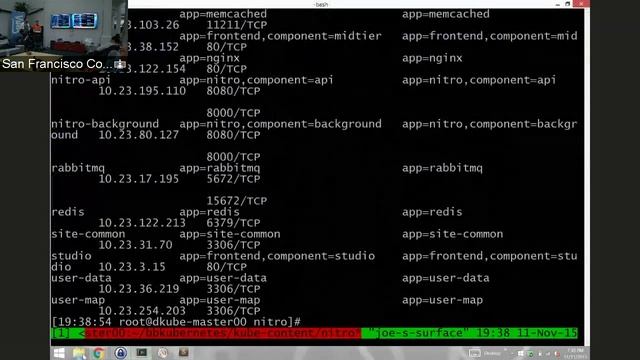Close the bash terminal window
The height and width of the screenshot is (360, 640).
tap(581, 4)
